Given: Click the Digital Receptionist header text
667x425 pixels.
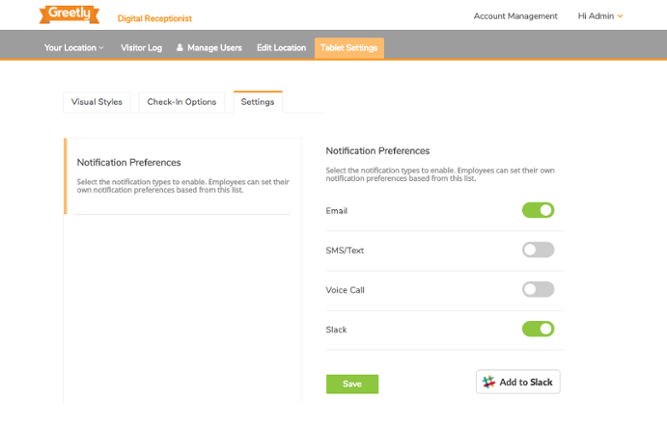Looking at the screenshot, I should (x=154, y=18).
